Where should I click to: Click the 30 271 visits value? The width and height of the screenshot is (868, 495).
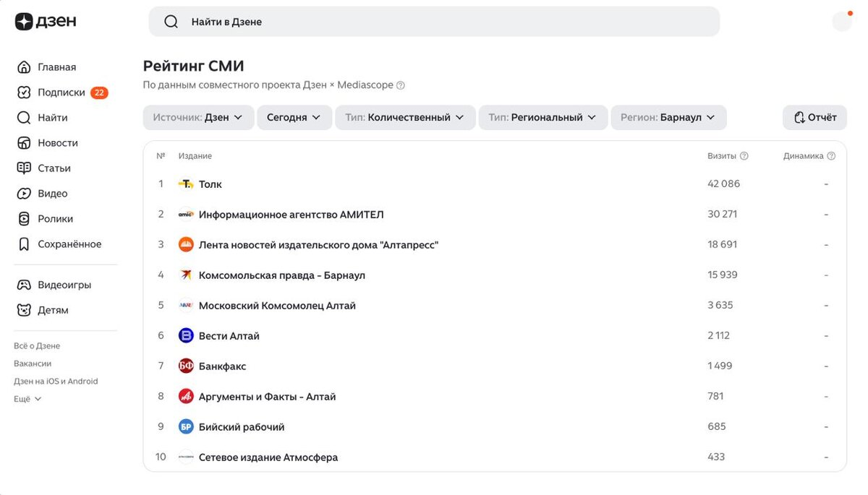[723, 214]
